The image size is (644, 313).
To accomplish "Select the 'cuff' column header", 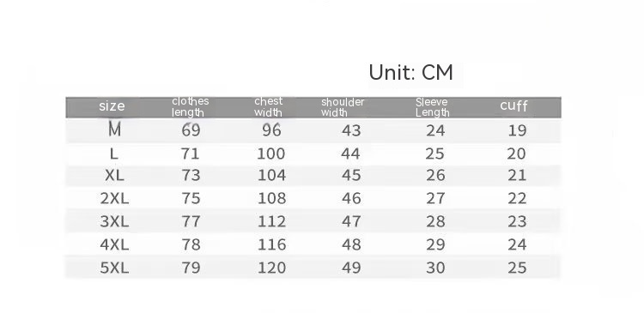I will pyautogui.click(x=513, y=105).
